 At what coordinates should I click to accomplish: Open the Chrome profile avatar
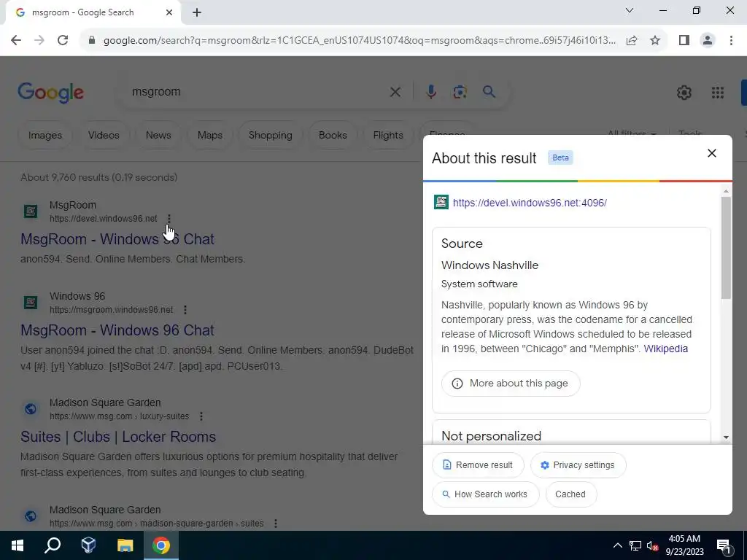point(708,41)
